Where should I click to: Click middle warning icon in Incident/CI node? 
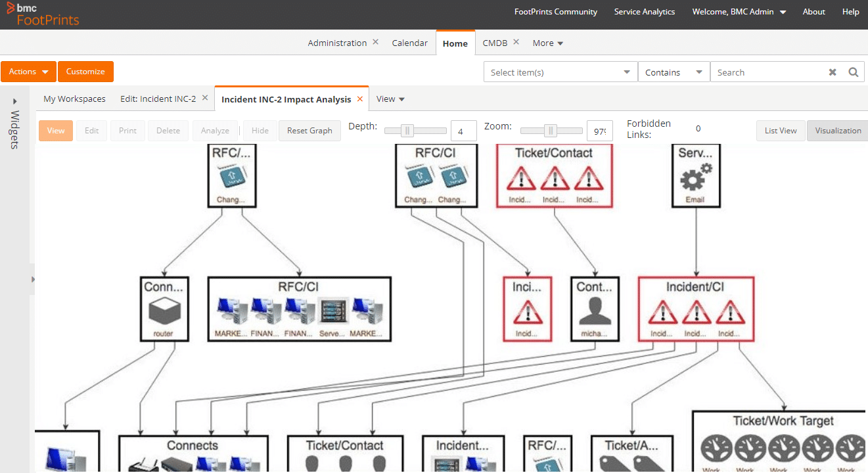tap(696, 313)
